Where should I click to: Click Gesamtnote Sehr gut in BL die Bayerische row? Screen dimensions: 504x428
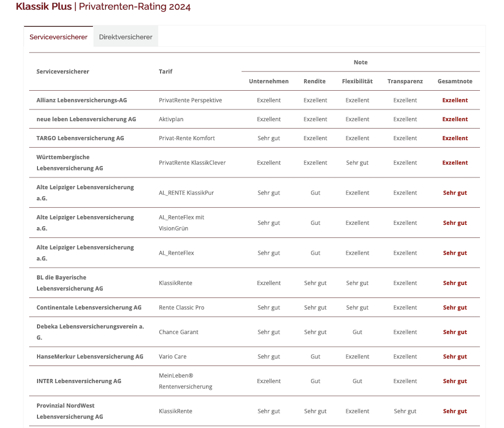(455, 283)
